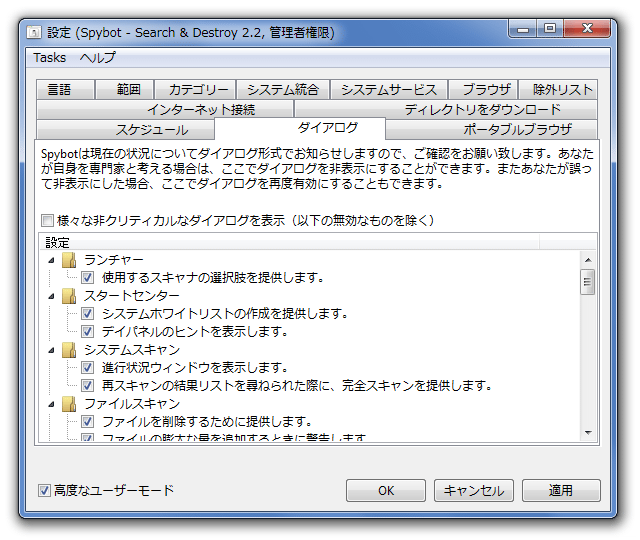Switch to the ポータブルブラウザ tab
The height and width of the screenshot is (540, 640).
pyautogui.click(x=491, y=130)
